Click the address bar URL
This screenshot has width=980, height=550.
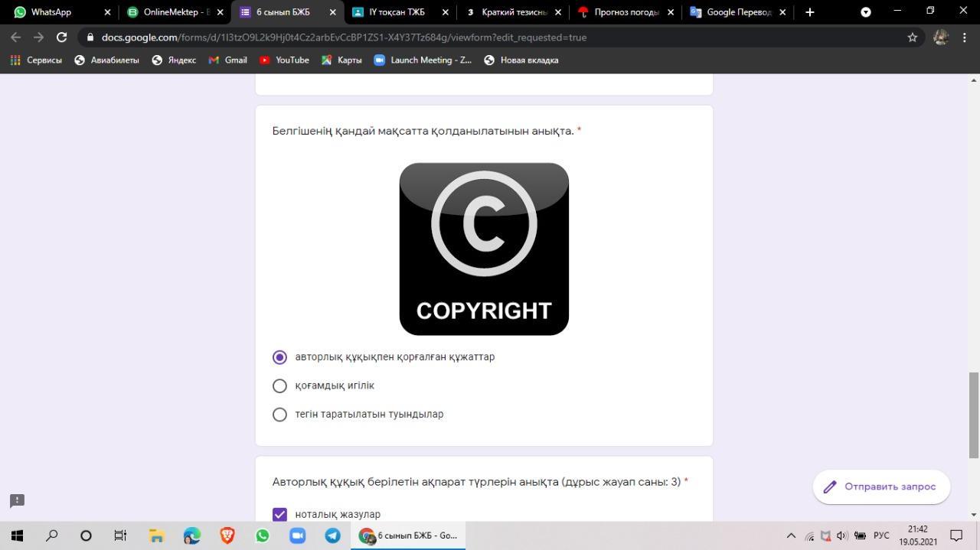click(x=344, y=37)
